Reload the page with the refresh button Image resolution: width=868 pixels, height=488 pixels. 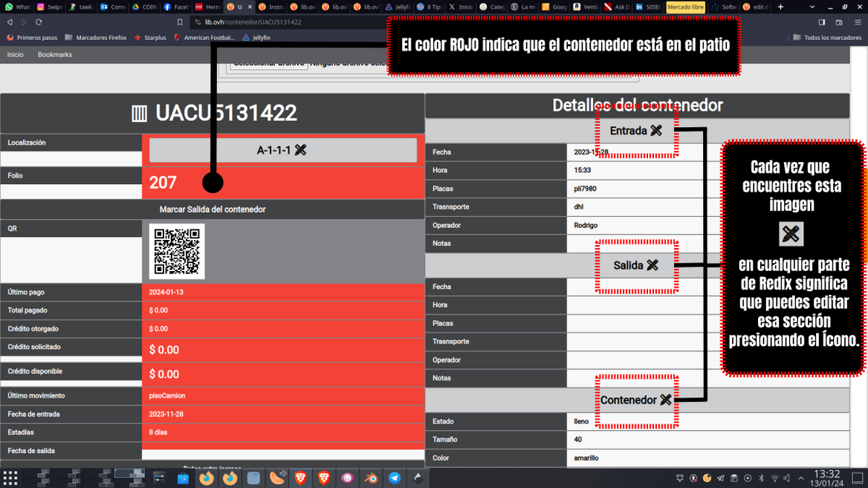pos(39,22)
